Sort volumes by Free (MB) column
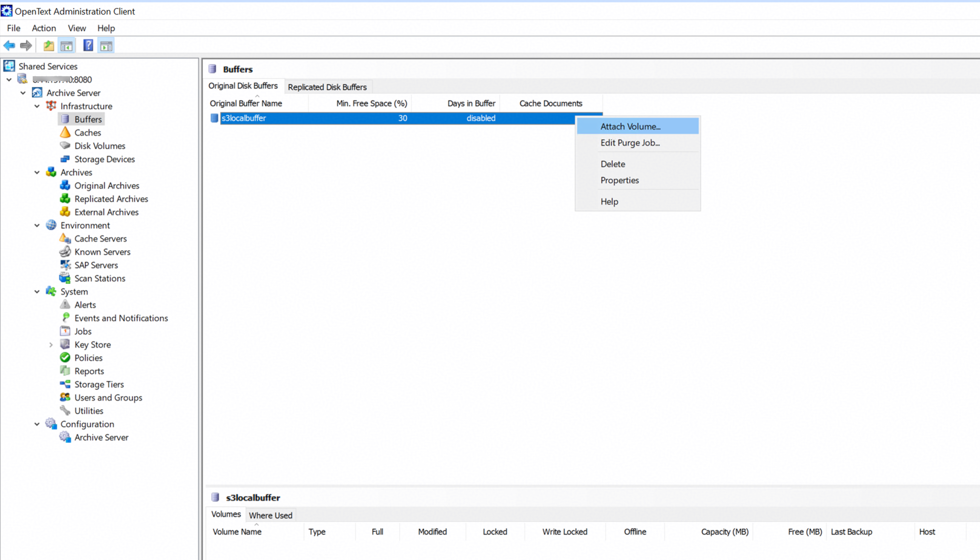Screen dimensions: 980x560 789,532
